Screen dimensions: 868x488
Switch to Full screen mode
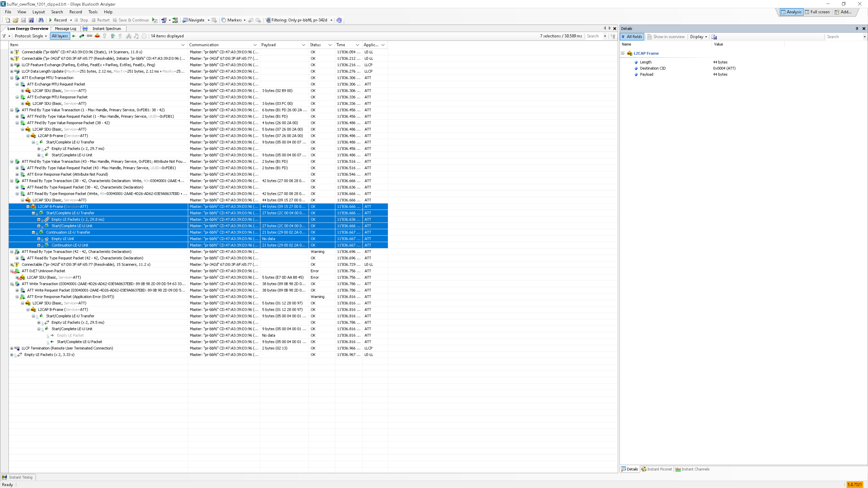[x=817, y=12]
